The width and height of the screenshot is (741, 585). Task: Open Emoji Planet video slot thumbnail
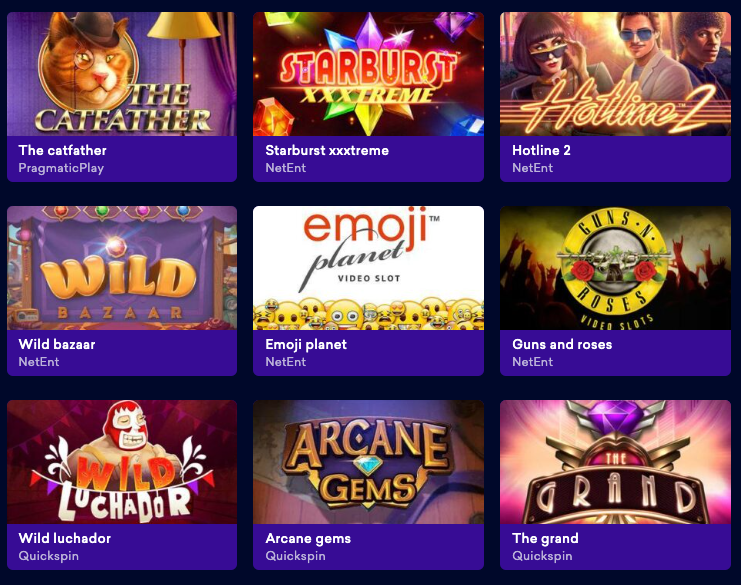click(369, 268)
